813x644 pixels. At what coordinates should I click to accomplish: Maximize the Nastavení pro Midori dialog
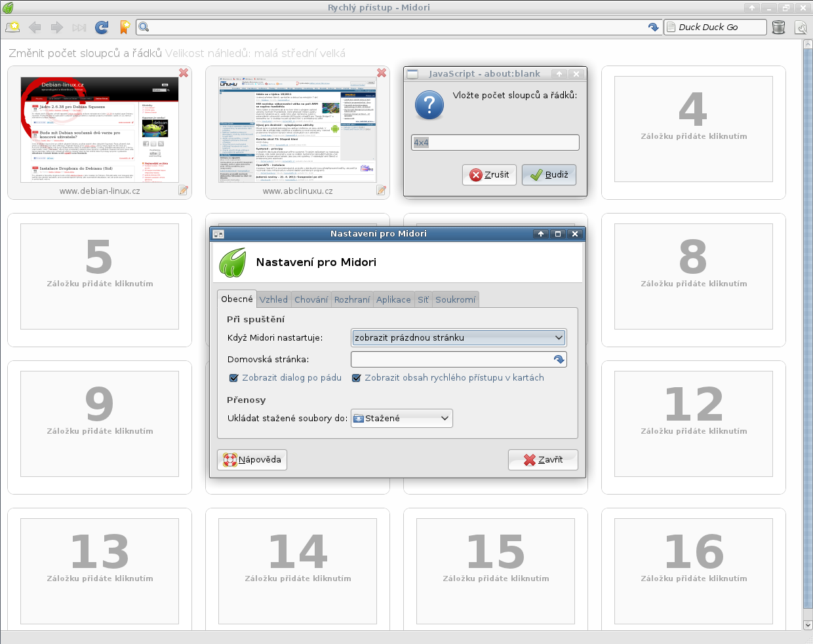(x=558, y=234)
